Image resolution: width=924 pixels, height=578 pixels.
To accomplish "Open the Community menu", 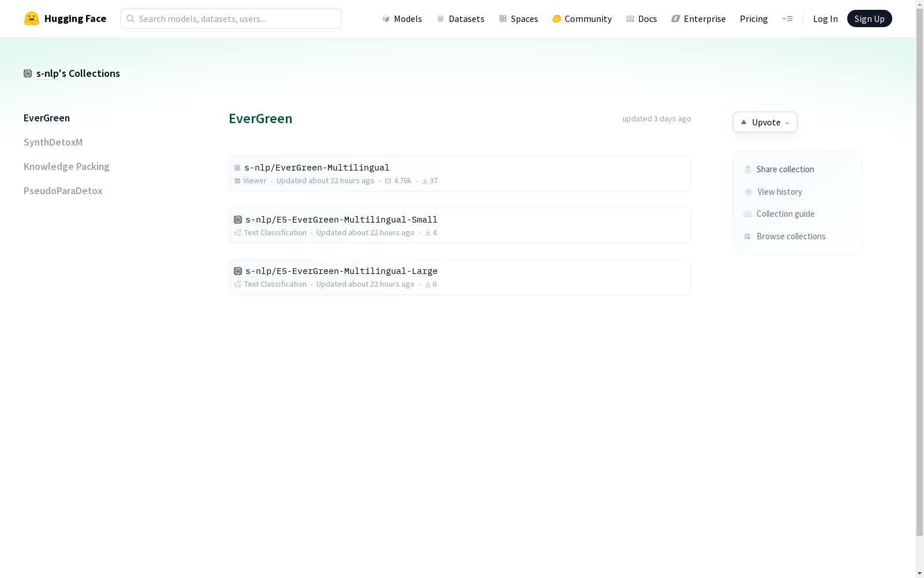I will click(x=582, y=18).
